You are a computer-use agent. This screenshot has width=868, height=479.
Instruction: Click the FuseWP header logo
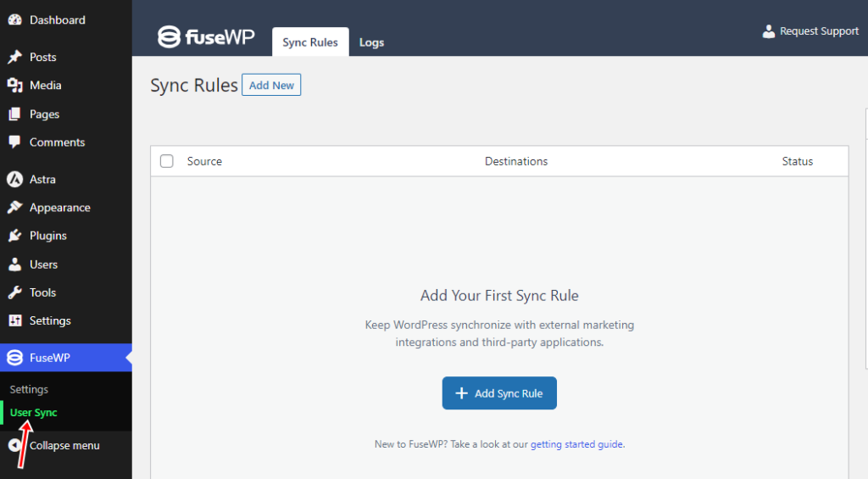click(x=206, y=37)
